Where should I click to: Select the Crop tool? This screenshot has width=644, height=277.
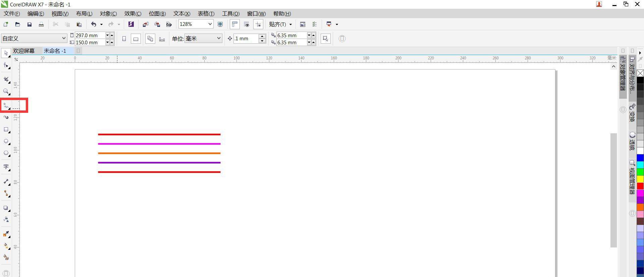(6, 80)
